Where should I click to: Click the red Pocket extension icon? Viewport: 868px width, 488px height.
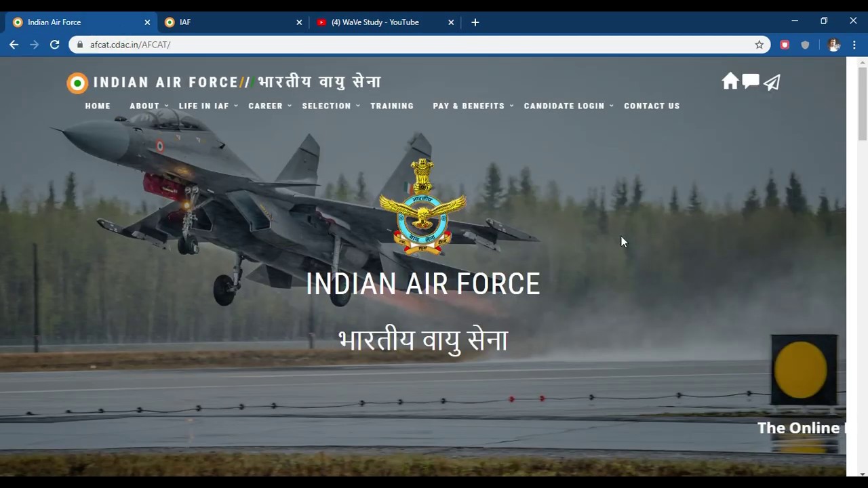coord(785,45)
